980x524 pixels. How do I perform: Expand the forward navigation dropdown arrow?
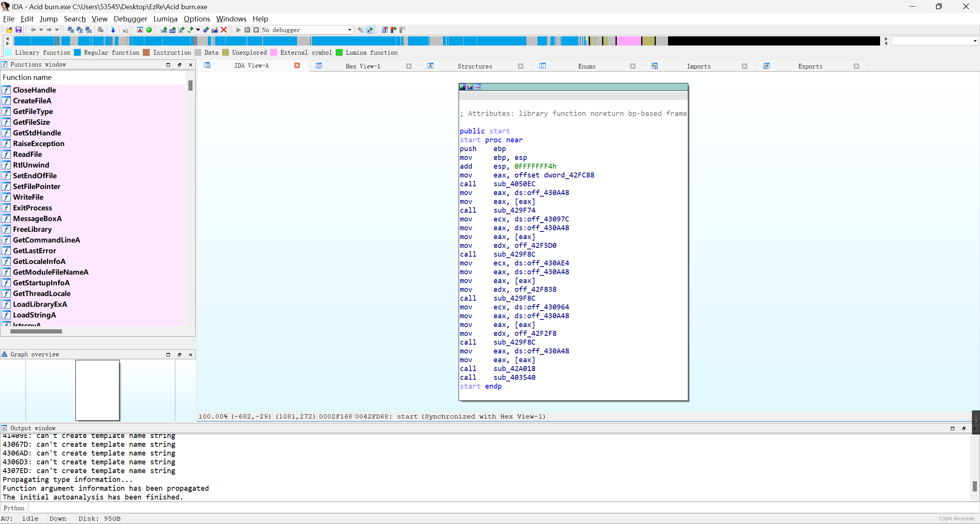tap(56, 30)
